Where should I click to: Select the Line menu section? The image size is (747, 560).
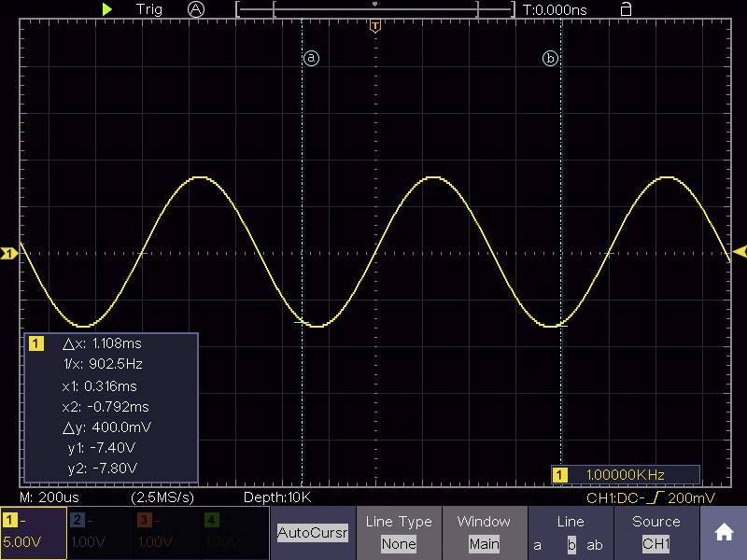(x=571, y=522)
